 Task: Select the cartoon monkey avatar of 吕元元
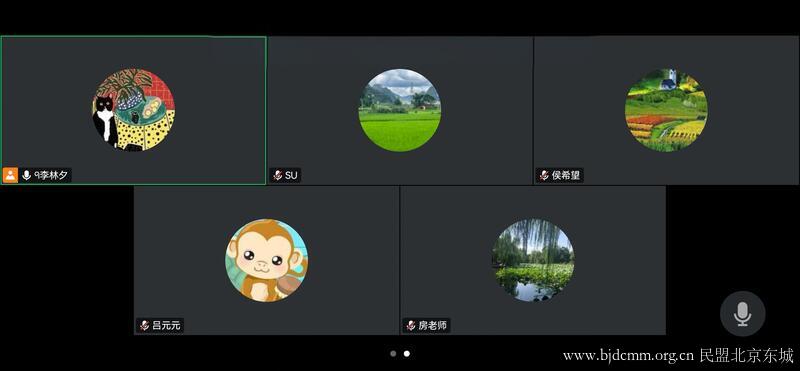point(267,260)
